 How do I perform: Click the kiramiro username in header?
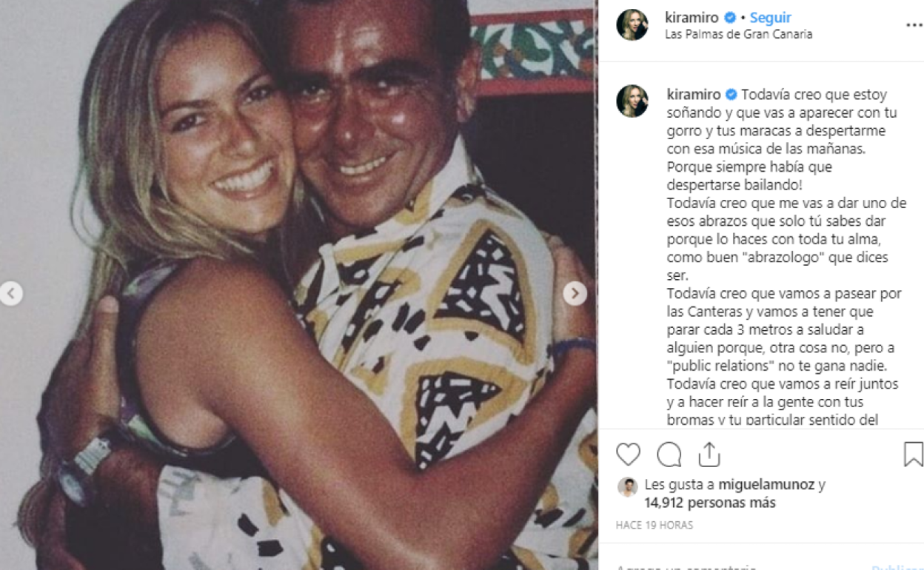tap(692, 18)
